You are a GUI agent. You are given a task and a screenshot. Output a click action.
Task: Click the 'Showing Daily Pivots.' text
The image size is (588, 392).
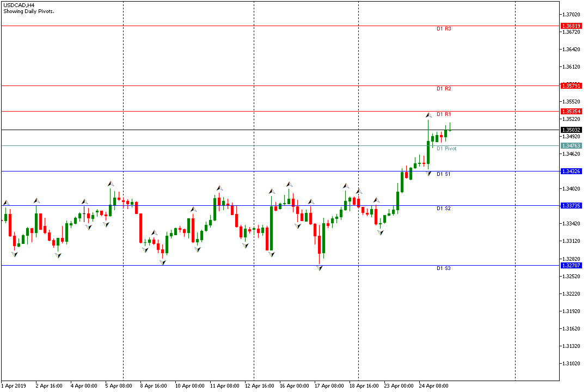click(x=29, y=11)
